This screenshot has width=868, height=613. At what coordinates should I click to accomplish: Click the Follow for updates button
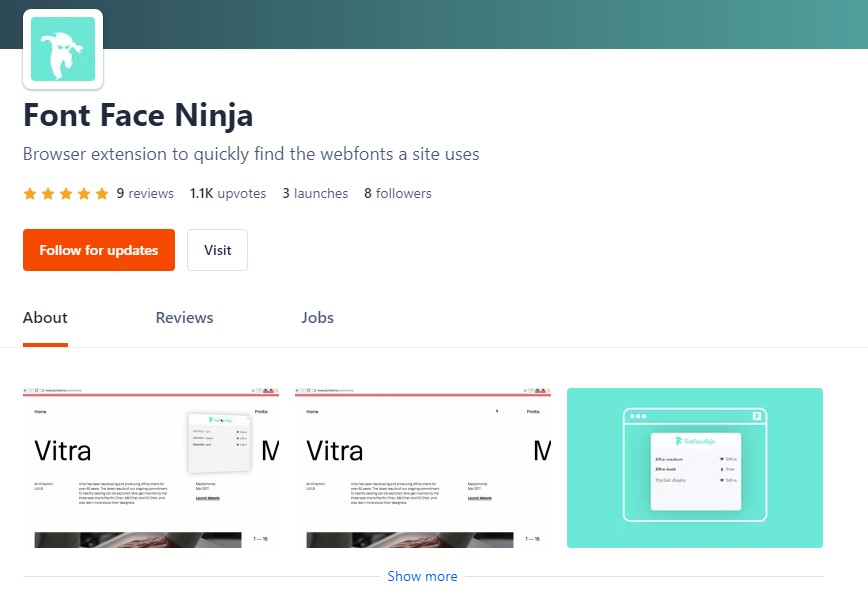click(99, 250)
